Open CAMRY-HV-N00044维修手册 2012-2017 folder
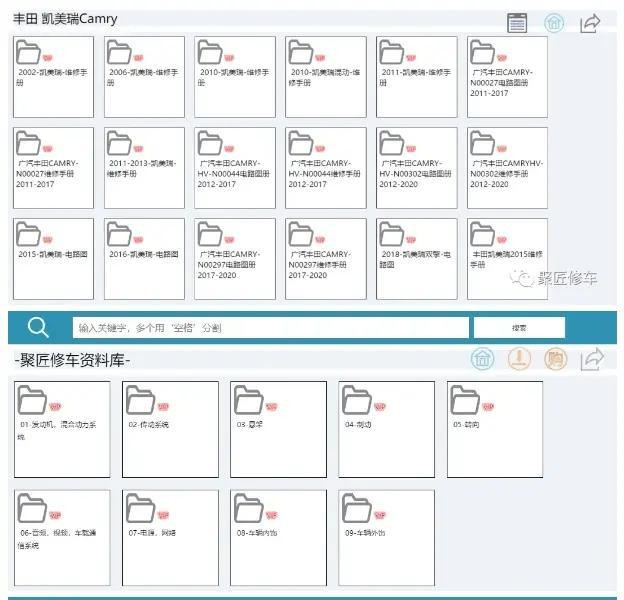624x600 pixels. [326, 168]
